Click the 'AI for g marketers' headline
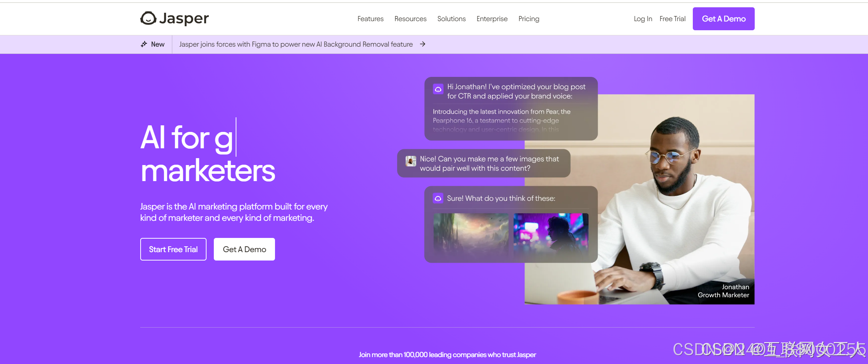 pyautogui.click(x=208, y=153)
